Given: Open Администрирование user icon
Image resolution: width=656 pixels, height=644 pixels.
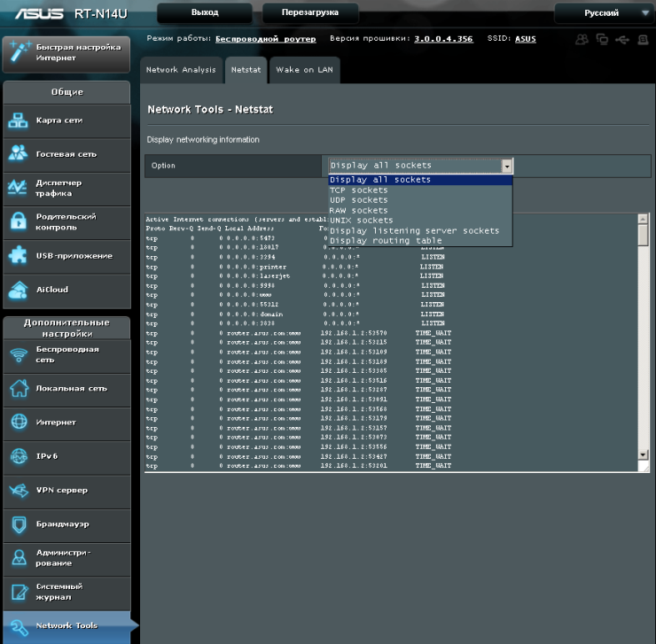Looking at the screenshot, I should coord(19,557).
